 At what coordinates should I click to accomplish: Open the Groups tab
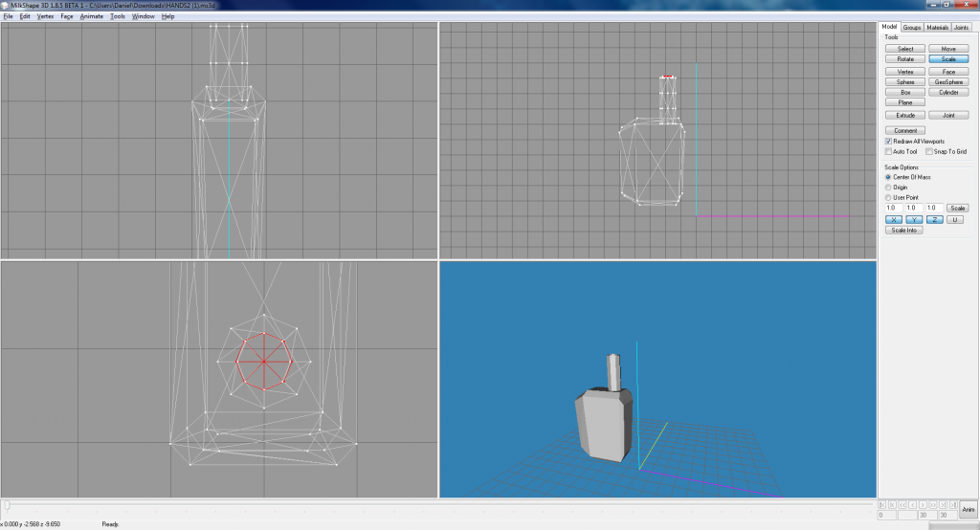pos(913,28)
